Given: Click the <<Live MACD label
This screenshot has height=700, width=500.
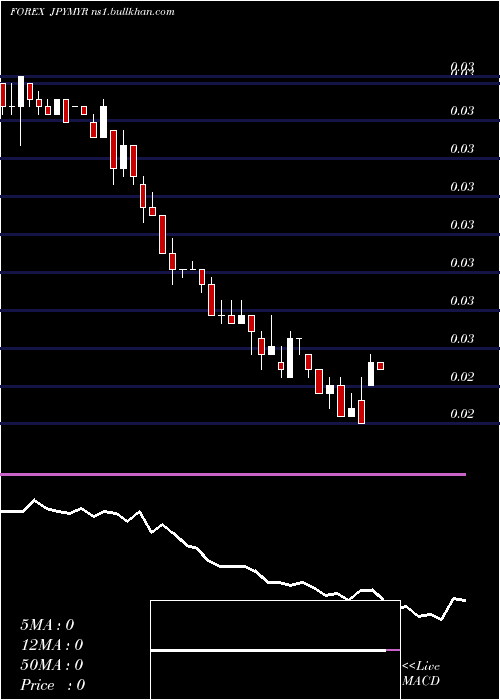Looking at the screenshot, I should [x=421, y=673].
